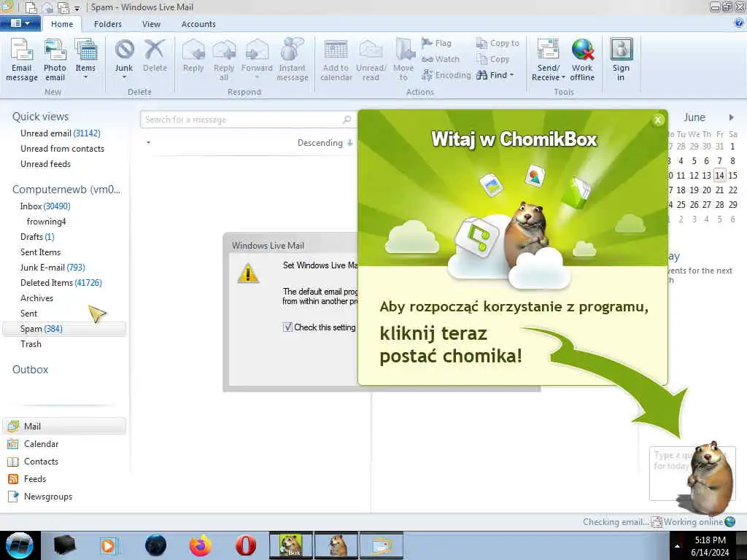This screenshot has width=747, height=560.
Task: Flag the message
Action: point(436,43)
